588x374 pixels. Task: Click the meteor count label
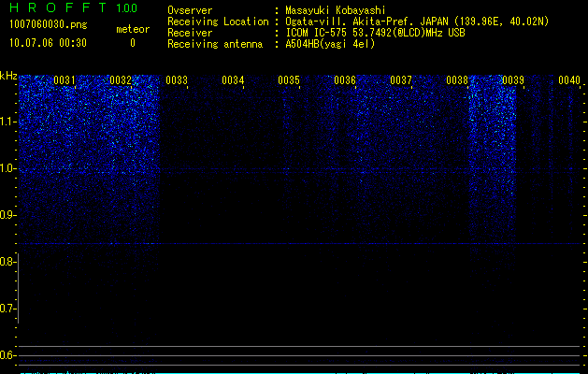coord(133,29)
